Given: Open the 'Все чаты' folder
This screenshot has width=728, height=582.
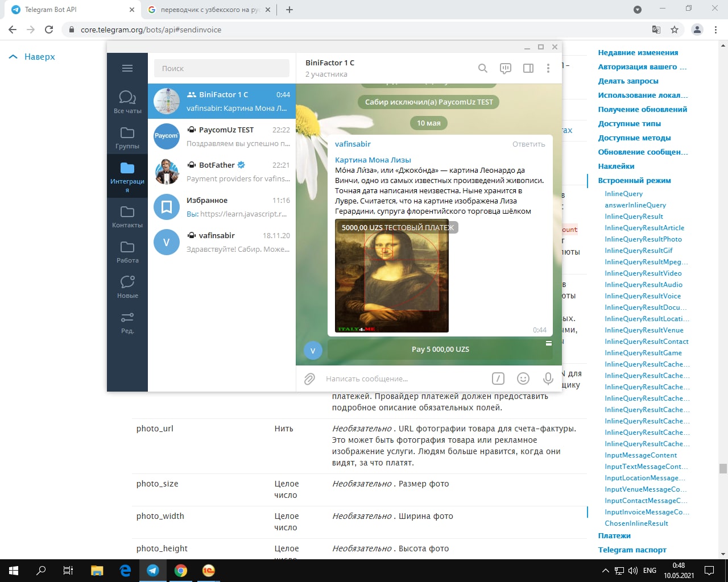Looking at the screenshot, I should pyautogui.click(x=127, y=102).
